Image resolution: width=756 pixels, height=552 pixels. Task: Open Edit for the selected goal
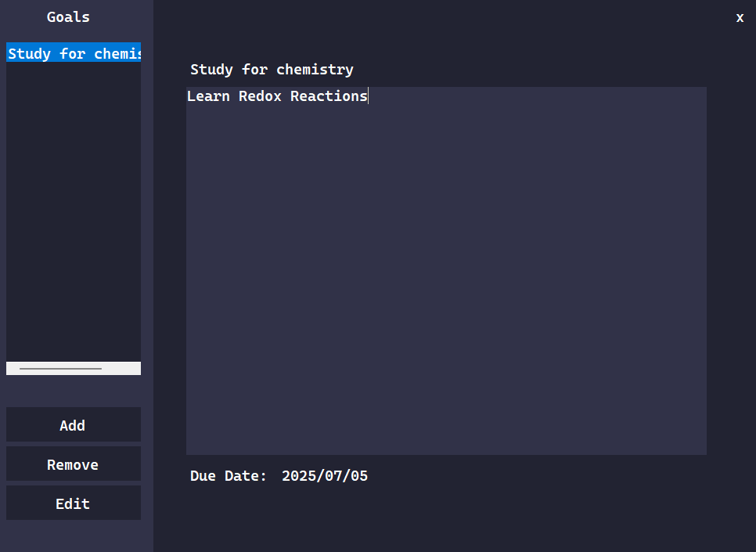(x=74, y=503)
